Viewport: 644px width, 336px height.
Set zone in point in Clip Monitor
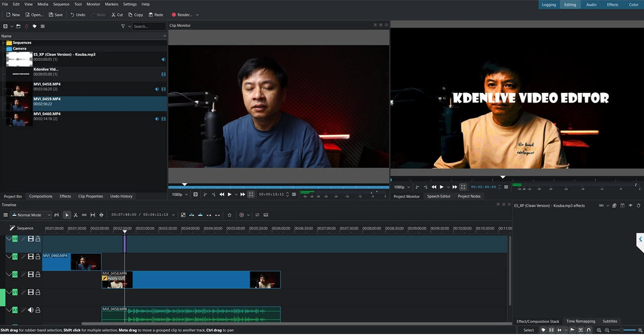(205, 195)
